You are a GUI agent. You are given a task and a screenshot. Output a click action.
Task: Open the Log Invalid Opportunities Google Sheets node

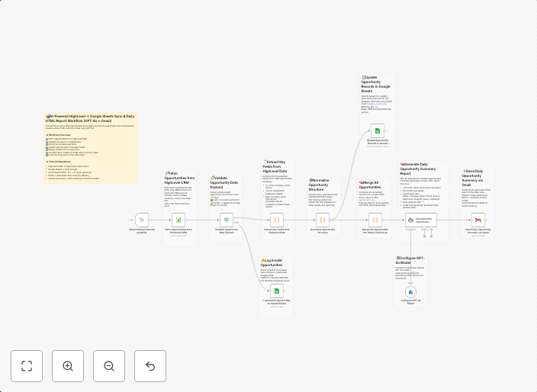click(x=277, y=291)
